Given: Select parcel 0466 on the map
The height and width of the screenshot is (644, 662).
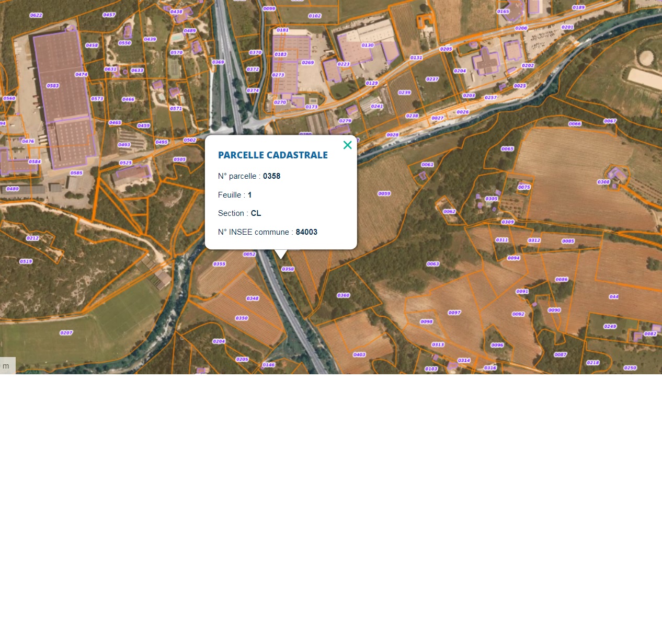Looking at the screenshot, I should [128, 99].
